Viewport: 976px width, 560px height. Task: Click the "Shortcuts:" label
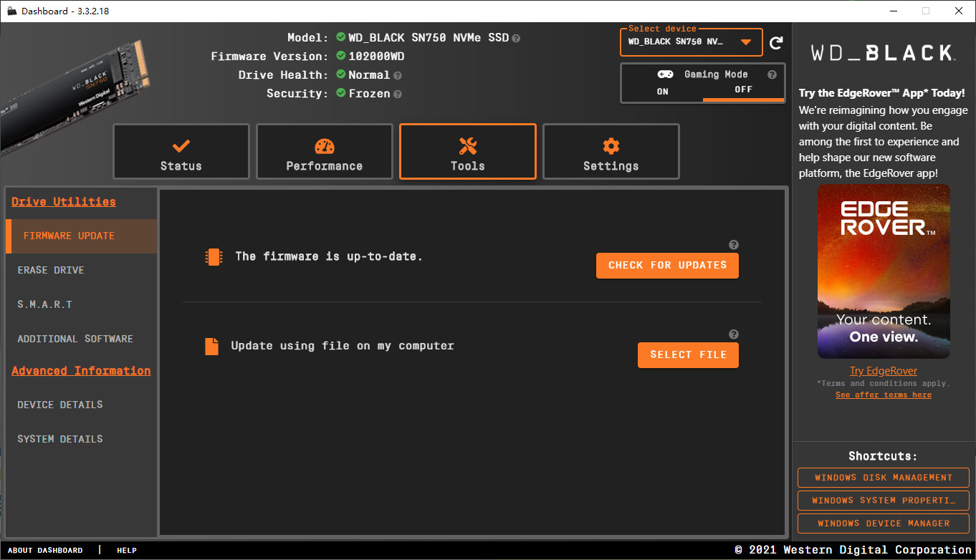coord(883,456)
